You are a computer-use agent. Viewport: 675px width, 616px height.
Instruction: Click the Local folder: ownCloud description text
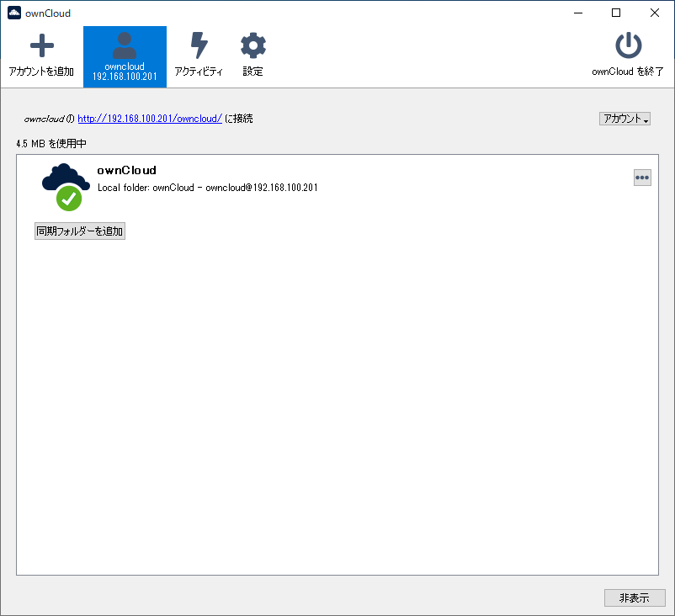(208, 188)
